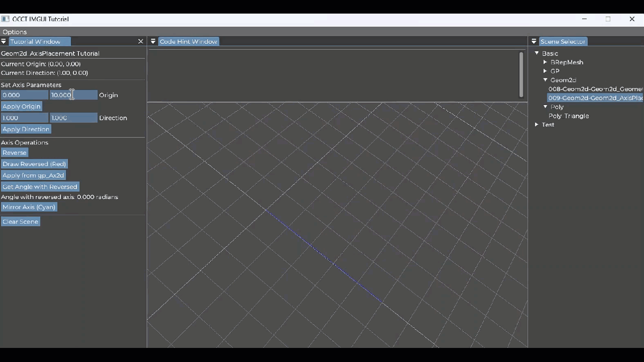Minimize the OCCT IMGUI Tutorial window
The image size is (644, 362).
[584, 19]
